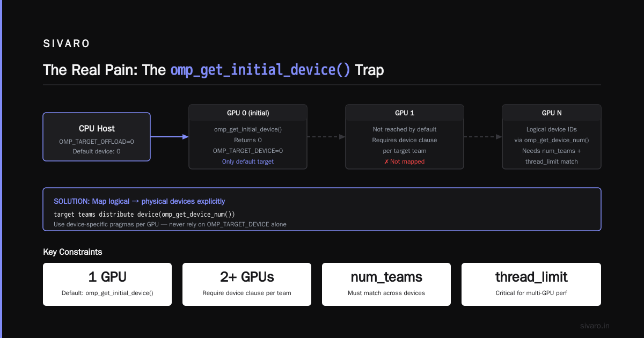
Task: Click the num_teams card title
Action: pyautogui.click(x=386, y=277)
